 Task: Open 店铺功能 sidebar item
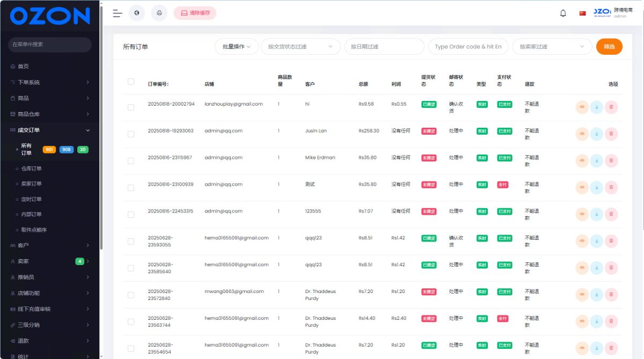(x=50, y=293)
